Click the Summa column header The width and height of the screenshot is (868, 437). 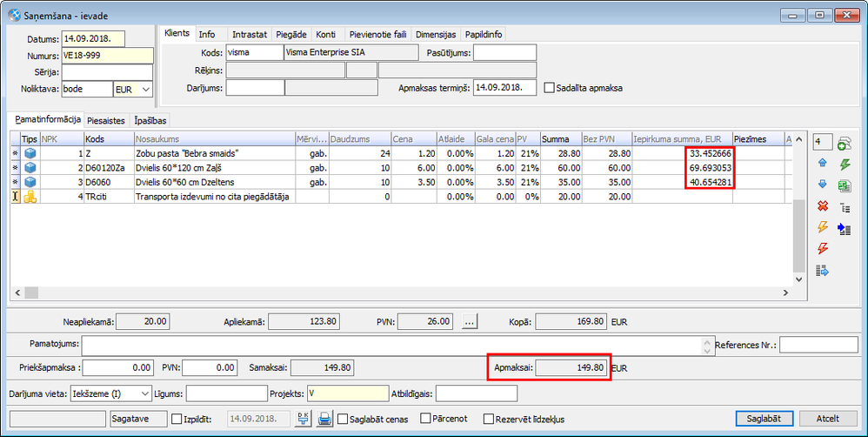coord(560,139)
